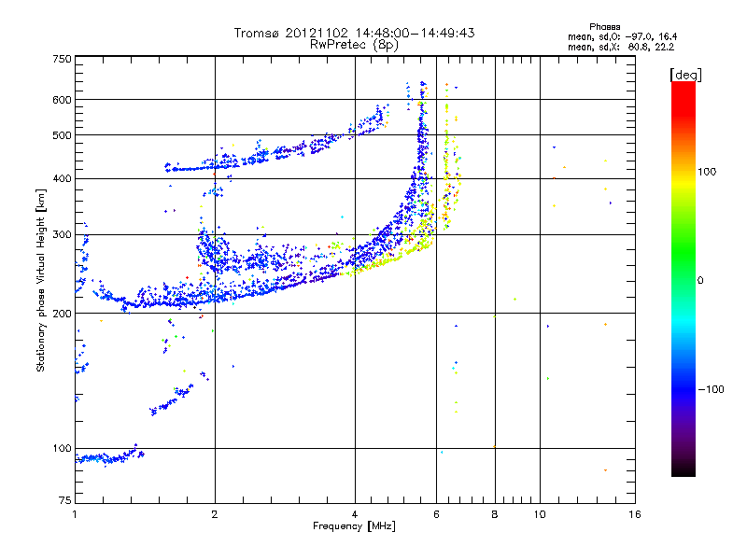Screen dimensions: 747x560
Task: Click the upper blue trace above 400 km
Action: 276,152
